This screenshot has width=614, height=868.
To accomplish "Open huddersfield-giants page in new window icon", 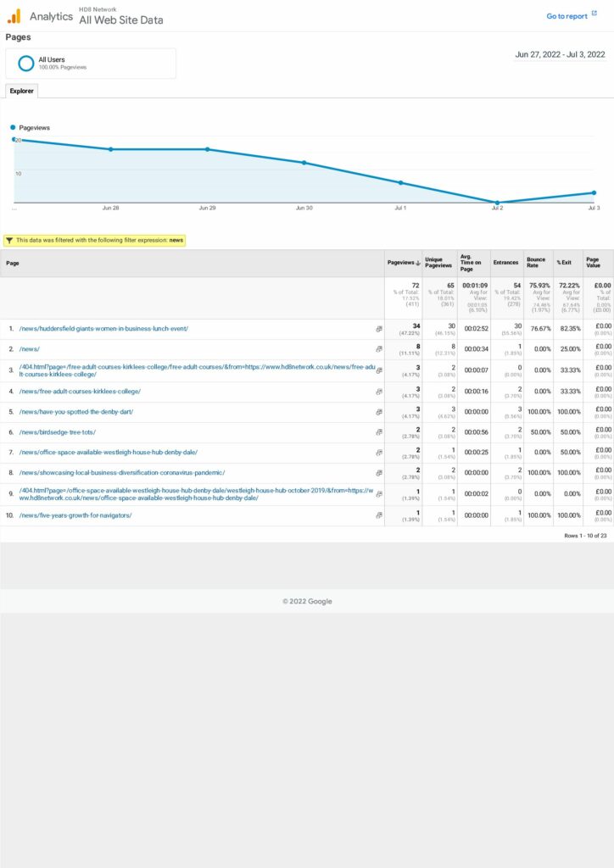I will tap(379, 329).
